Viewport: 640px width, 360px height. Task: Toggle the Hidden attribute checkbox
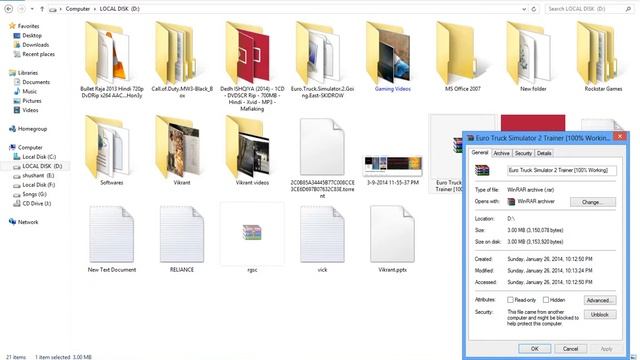click(546, 300)
